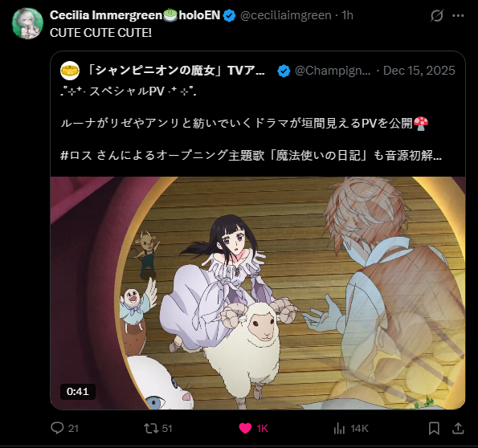Viewport: 478px width, 448px height.
Task: Click the Grok explain icon
Action: tap(436, 15)
